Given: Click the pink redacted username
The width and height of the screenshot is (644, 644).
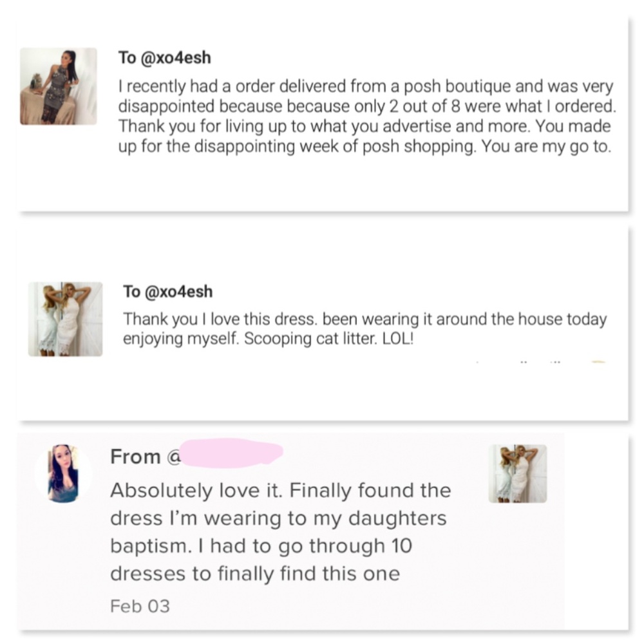Looking at the screenshot, I should [x=231, y=451].
